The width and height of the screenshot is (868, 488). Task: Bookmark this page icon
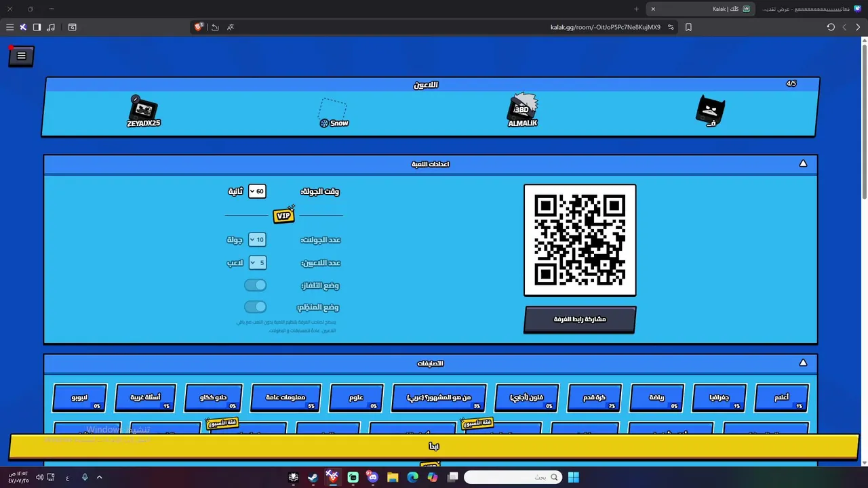click(688, 27)
